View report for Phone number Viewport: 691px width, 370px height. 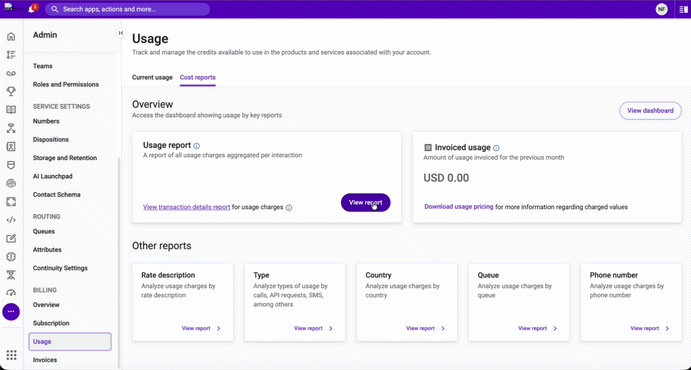tap(650, 329)
